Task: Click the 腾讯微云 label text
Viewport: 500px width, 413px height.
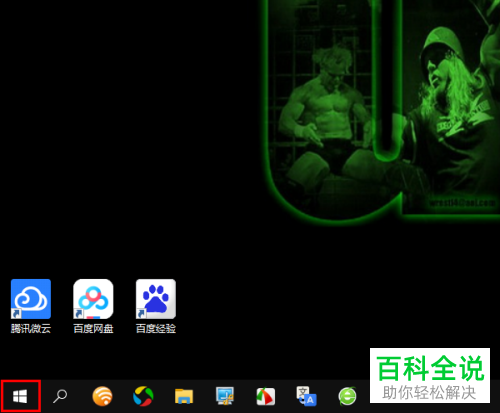Action: point(31,329)
